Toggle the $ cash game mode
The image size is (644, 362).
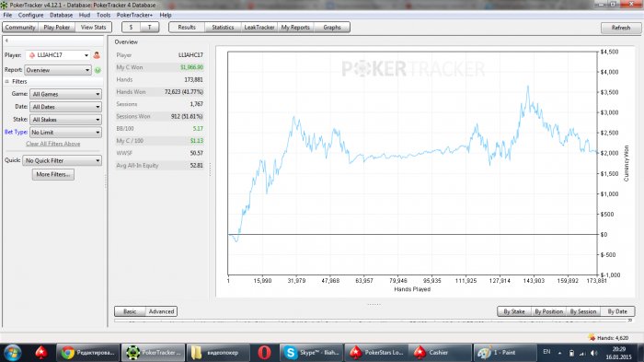[131, 27]
